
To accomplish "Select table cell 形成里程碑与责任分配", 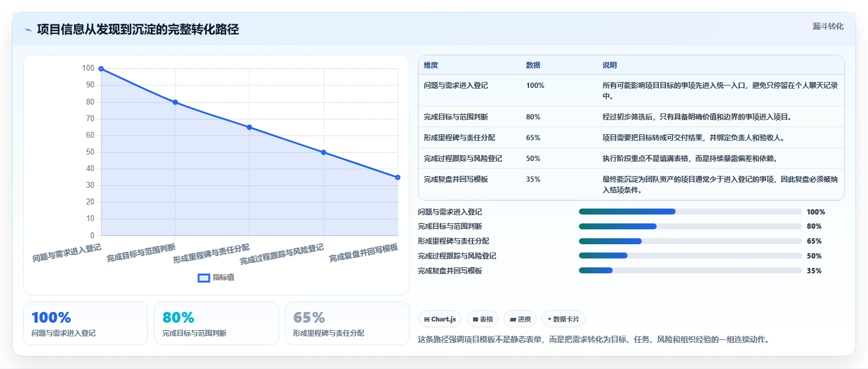I will (460, 138).
